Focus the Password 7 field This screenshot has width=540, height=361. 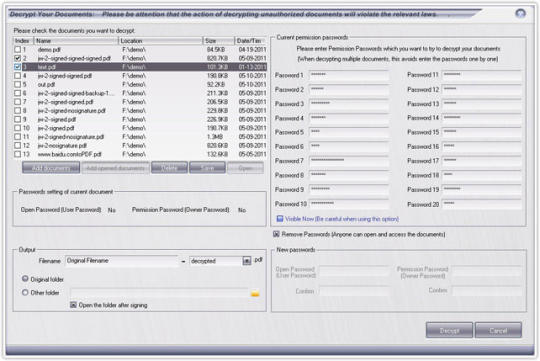[349, 161]
